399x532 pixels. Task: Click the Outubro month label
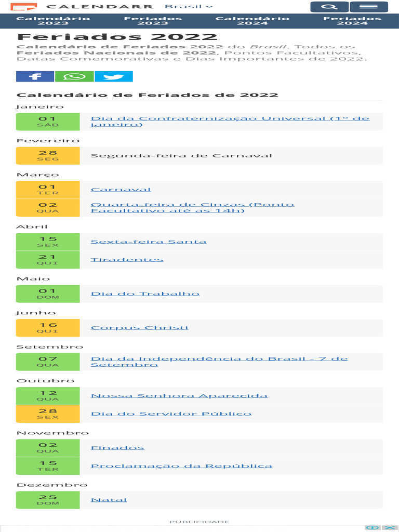45,381
